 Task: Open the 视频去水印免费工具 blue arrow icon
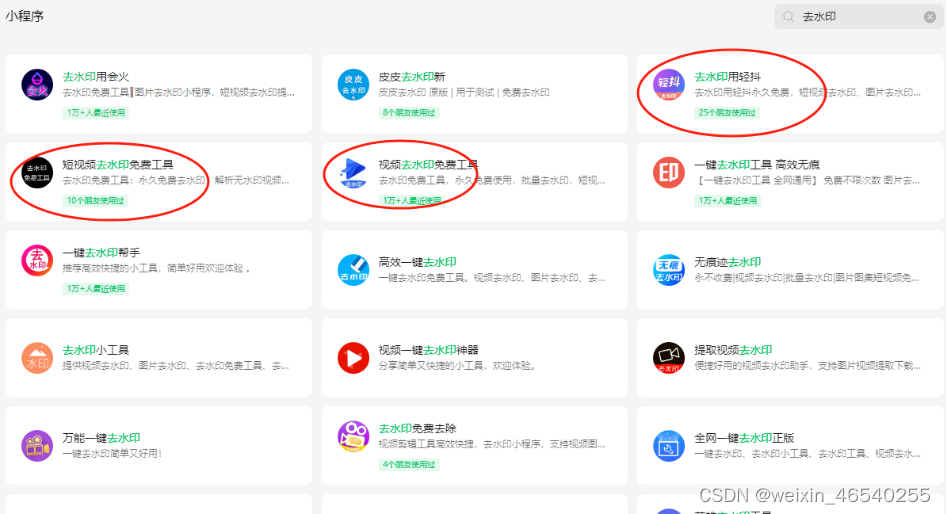353,173
